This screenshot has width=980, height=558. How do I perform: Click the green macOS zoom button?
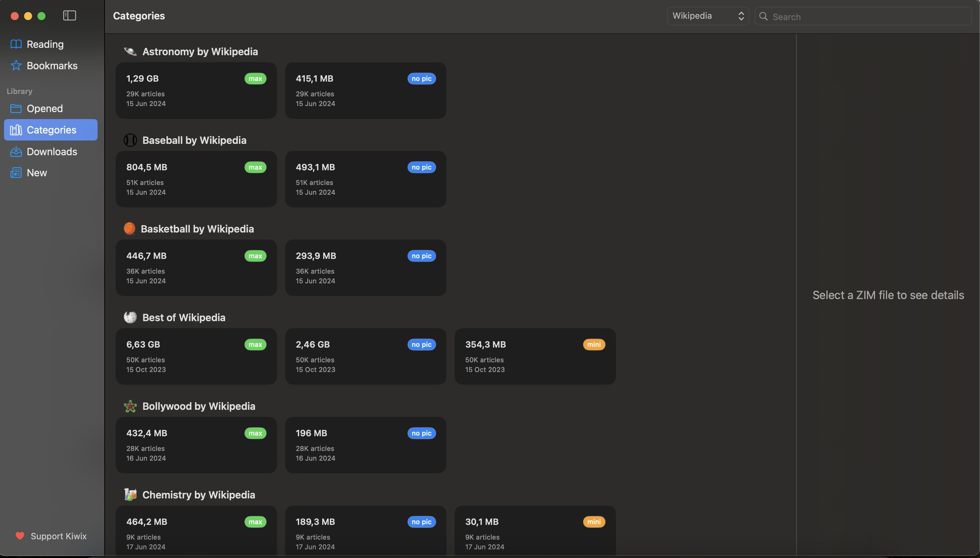tap(41, 16)
